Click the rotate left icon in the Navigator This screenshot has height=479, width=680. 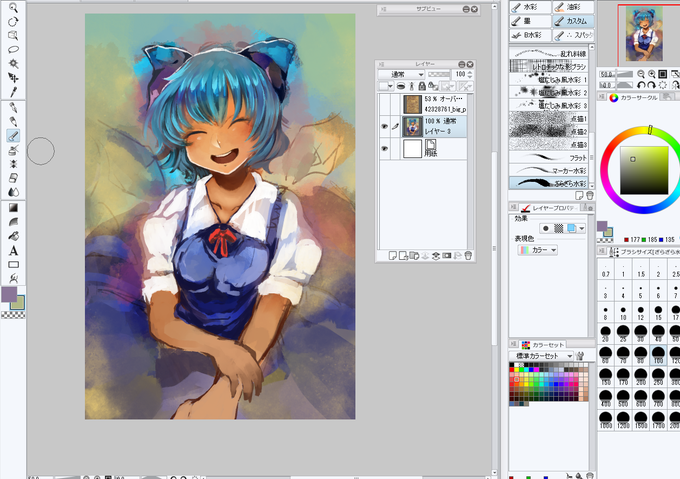pos(641,85)
